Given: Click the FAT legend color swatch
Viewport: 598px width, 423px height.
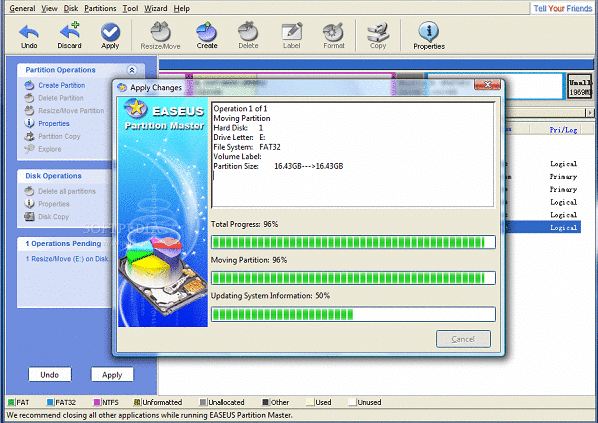Looking at the screenshot, I should pyautogui.click(x=11, y=402).
